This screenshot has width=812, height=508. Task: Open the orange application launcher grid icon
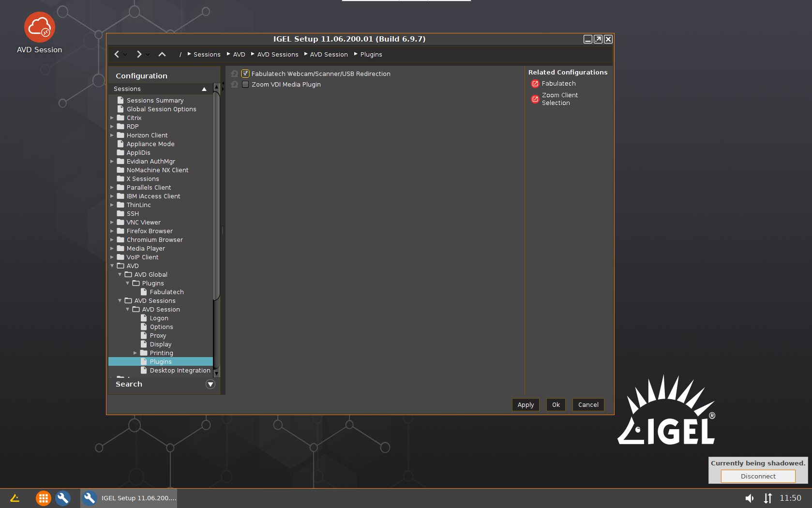[43, 498]
